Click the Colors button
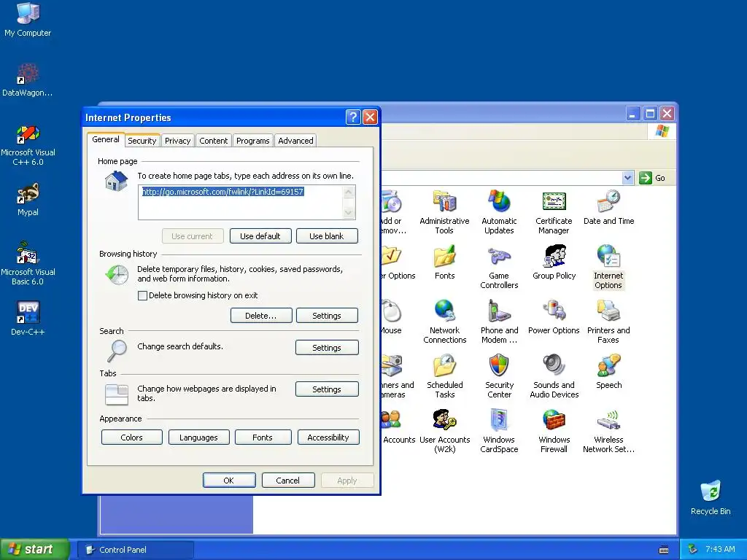 pos(132,437)
